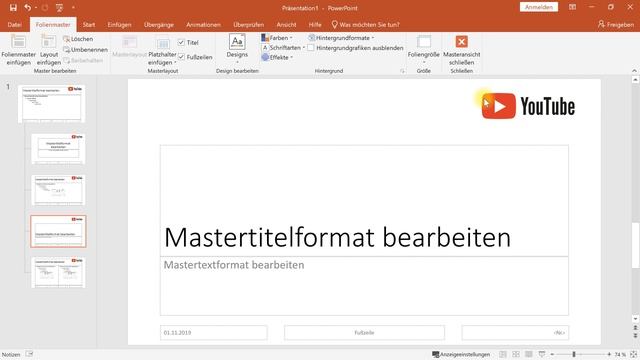The image size is (640, 360).
Task: Open quick access toolbar customize arrow
Action: [x=73, y=8]
